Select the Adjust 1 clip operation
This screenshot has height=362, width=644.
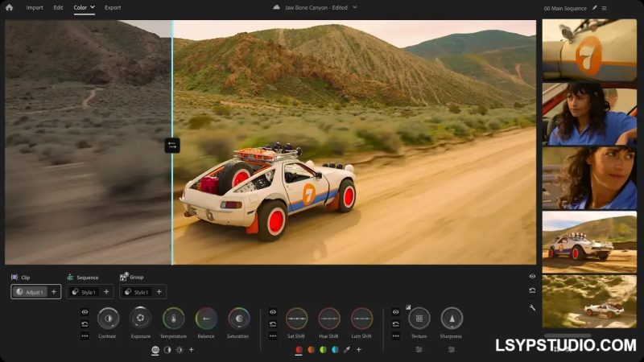pos(29,292)
